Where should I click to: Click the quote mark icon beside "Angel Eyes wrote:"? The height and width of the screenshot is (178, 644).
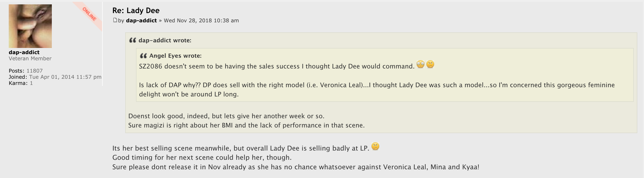pos(143,56)
